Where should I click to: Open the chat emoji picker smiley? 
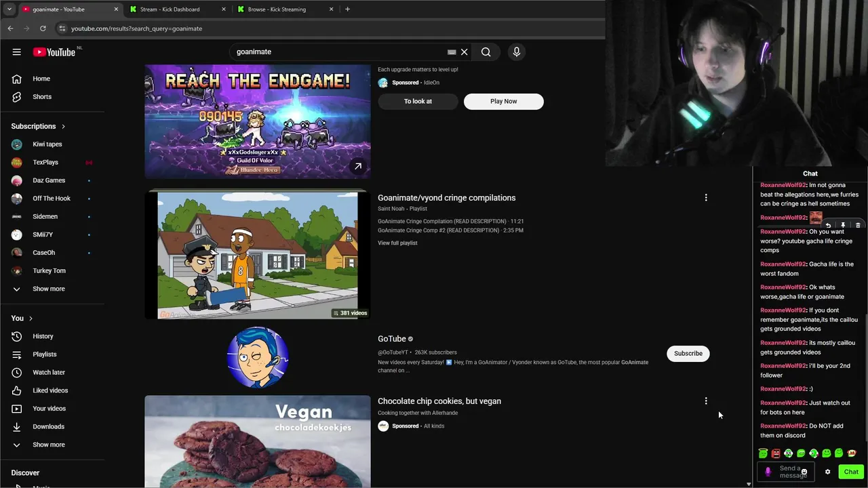(x=804, y=472)
